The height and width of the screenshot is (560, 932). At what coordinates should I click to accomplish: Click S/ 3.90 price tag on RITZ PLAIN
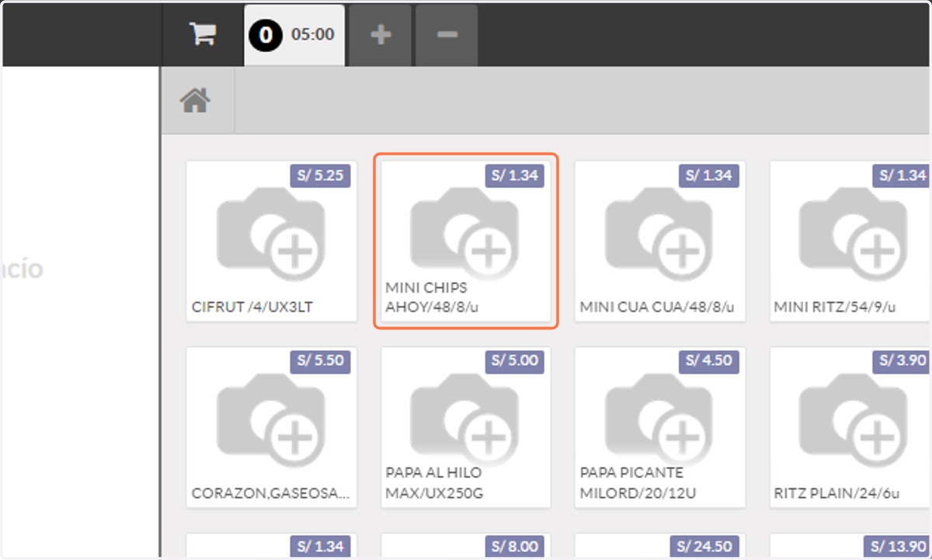pyautogui.click(x=902, y=361)
